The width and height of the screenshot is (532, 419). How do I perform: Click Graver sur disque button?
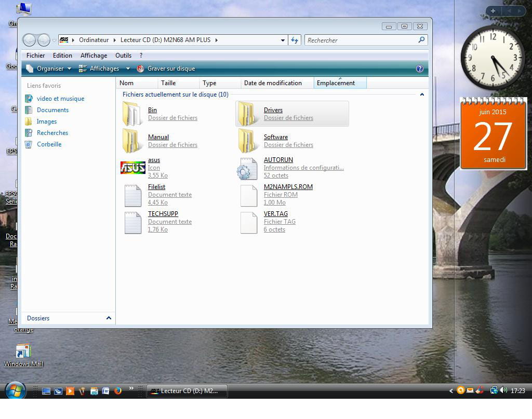click(166, 69)
